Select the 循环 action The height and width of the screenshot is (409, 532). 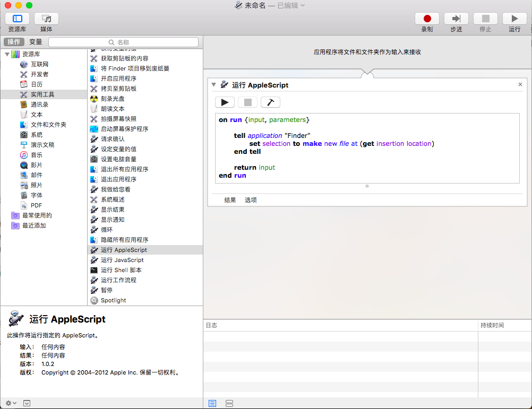(x=145, y=230)
